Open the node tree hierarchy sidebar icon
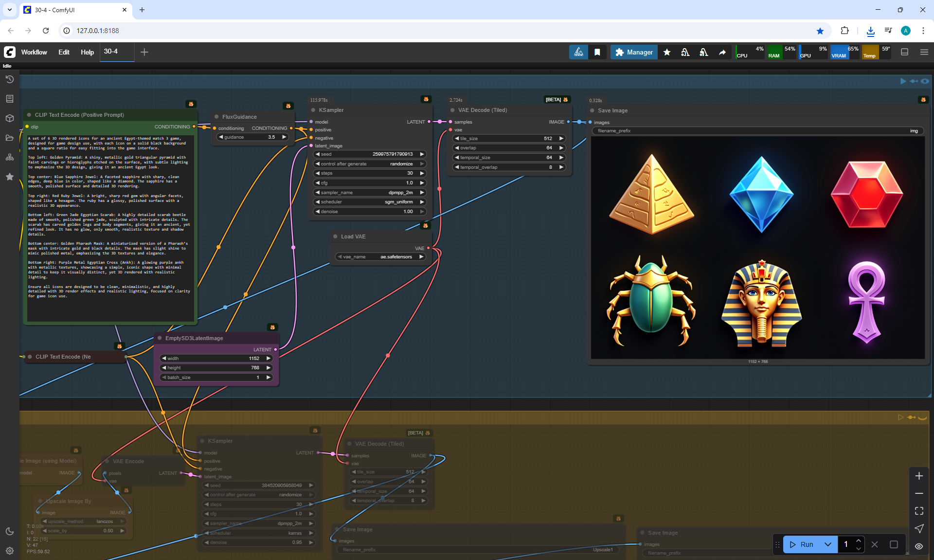Image resolution: width=934 pixels, height=560 pixels. [x=9, y=157]
